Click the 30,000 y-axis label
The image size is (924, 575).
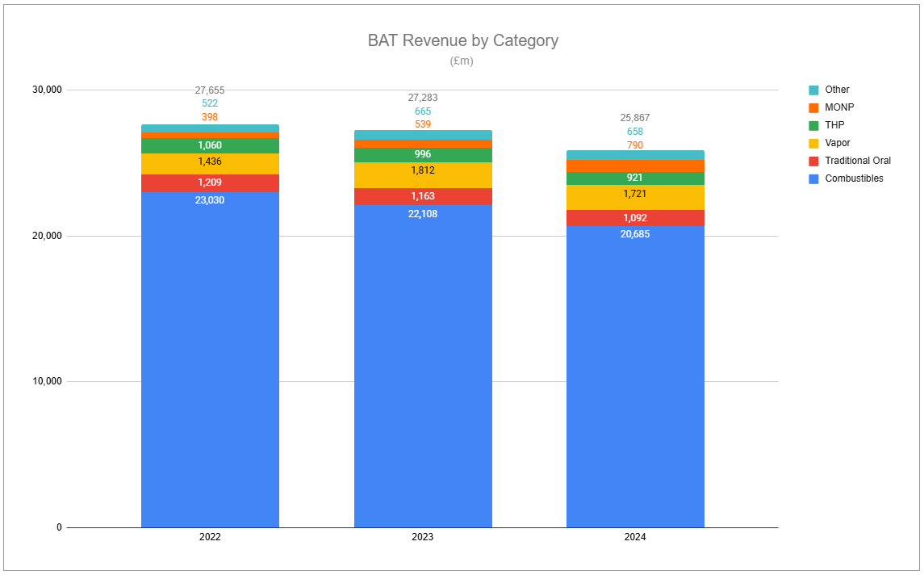coord(47,90)
